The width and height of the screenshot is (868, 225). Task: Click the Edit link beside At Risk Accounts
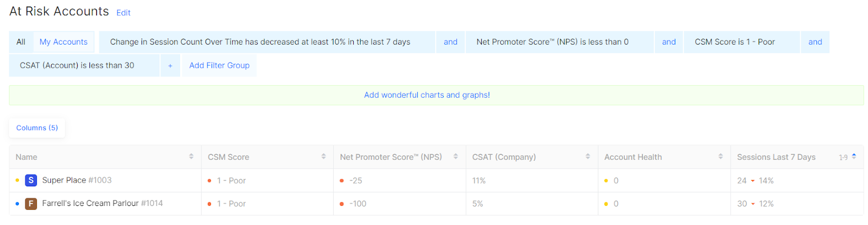coord(123,12)
